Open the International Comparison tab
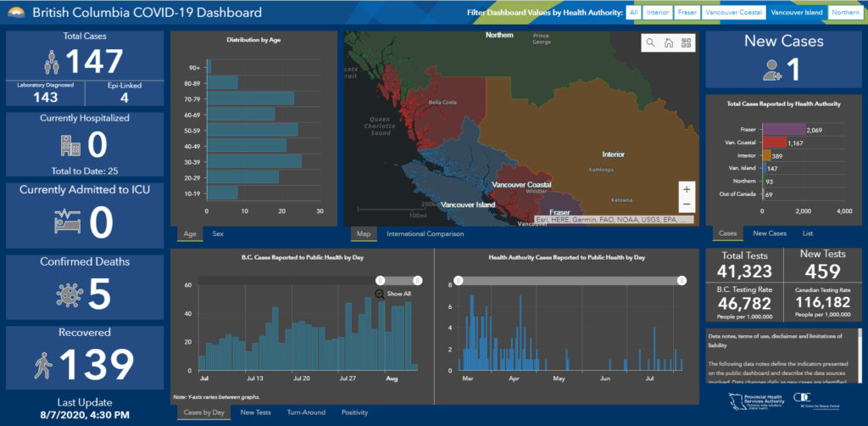 point(425,233)
